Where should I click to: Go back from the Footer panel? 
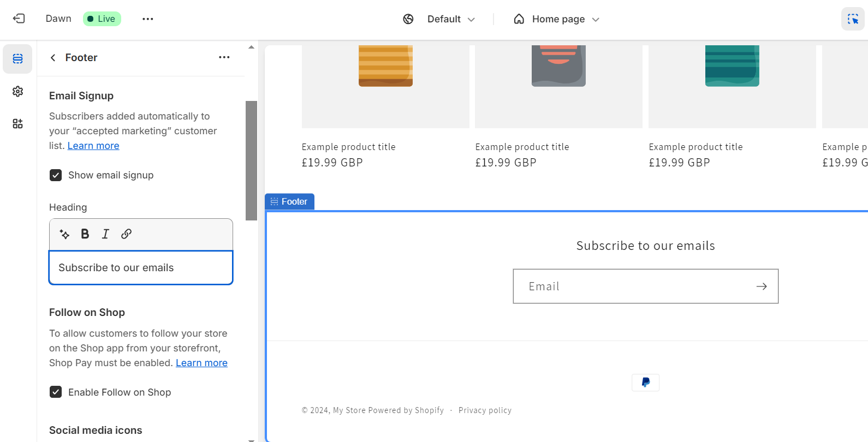(x=53, y=58)
